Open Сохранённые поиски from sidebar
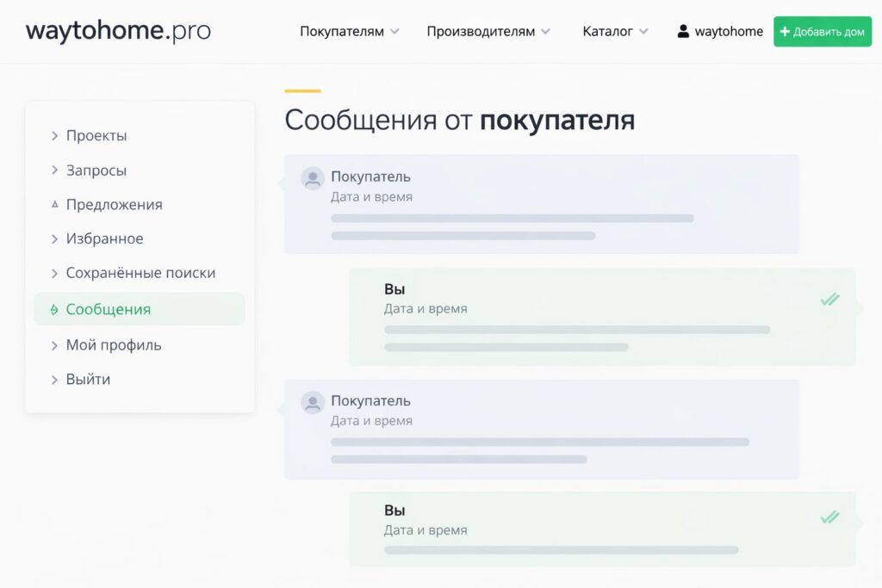Screen dimensions: 882x588 tap(140, 273)
